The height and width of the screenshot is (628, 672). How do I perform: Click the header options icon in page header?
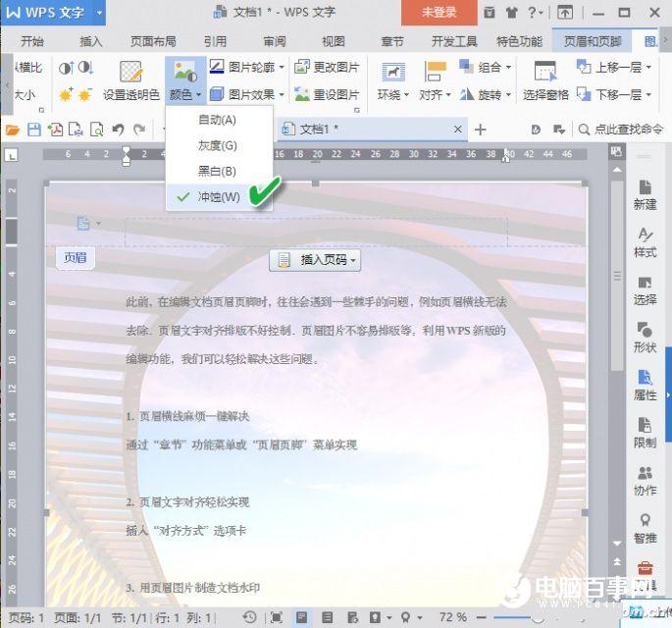point(84,224)
